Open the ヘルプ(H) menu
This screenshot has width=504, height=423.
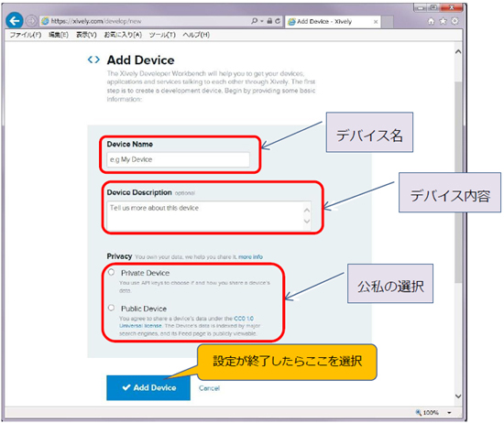pos(196,35)
